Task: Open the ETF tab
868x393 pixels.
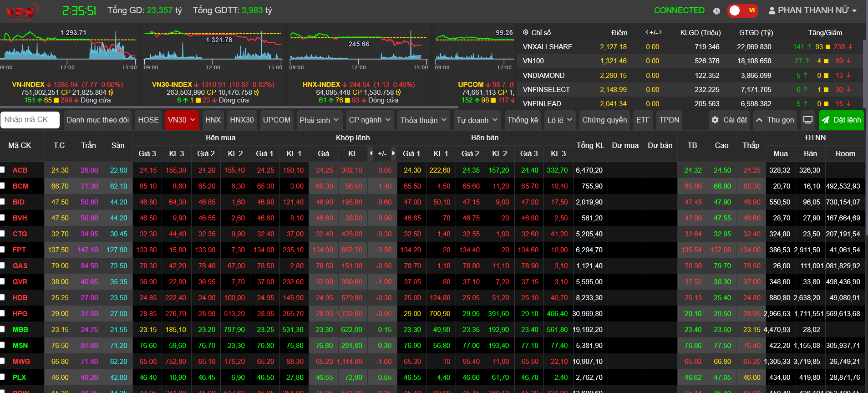Action: pos(643,120)
